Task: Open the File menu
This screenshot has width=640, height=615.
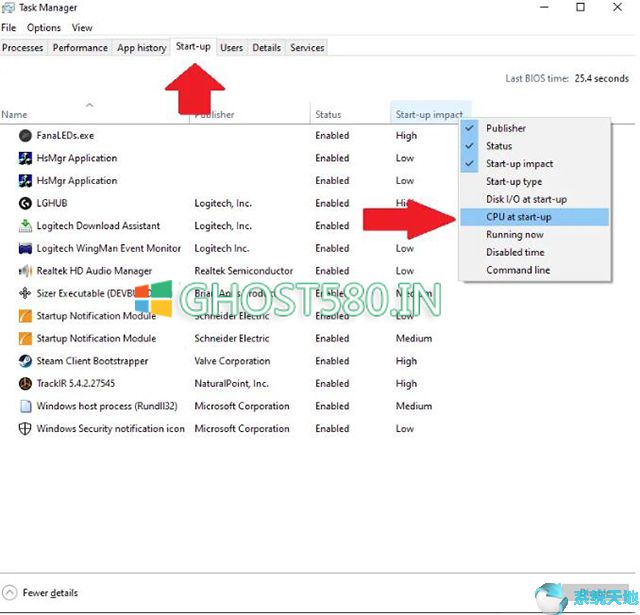Action: click(9, 28)
